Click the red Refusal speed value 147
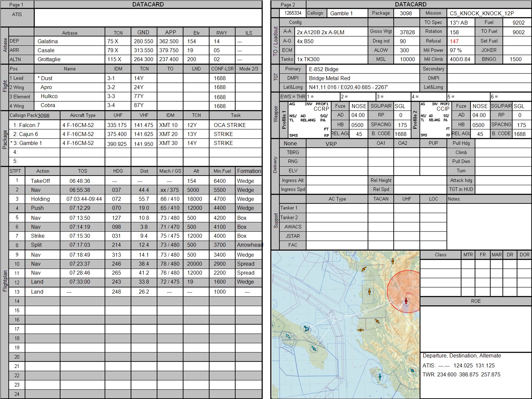The height and width of the screenshot is (399, 532). pyautogui.click(x=454, y=41)
